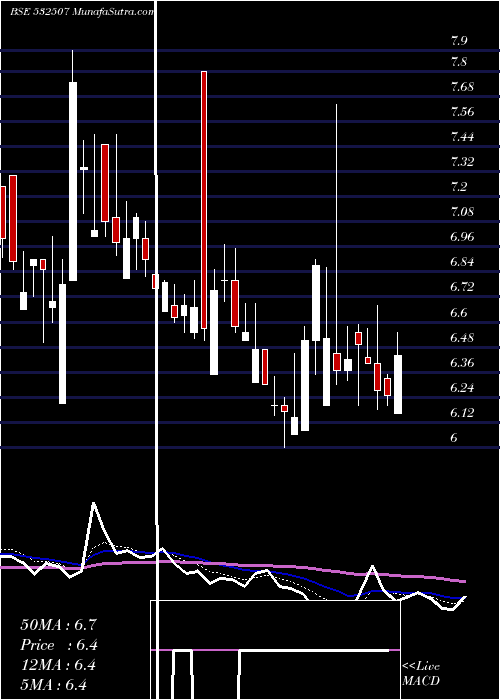This screenshot has height=700, width=500.
Task: Select the 6.72 price axis label
Action: (x=462, y=287)
